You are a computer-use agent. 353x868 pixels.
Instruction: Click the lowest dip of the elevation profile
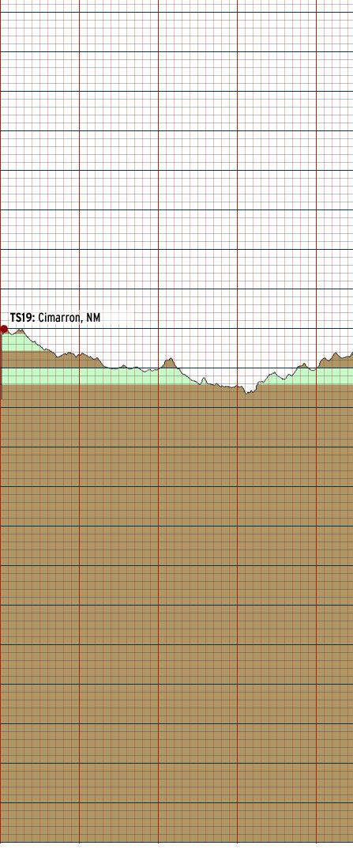click(x=246, y=392)
